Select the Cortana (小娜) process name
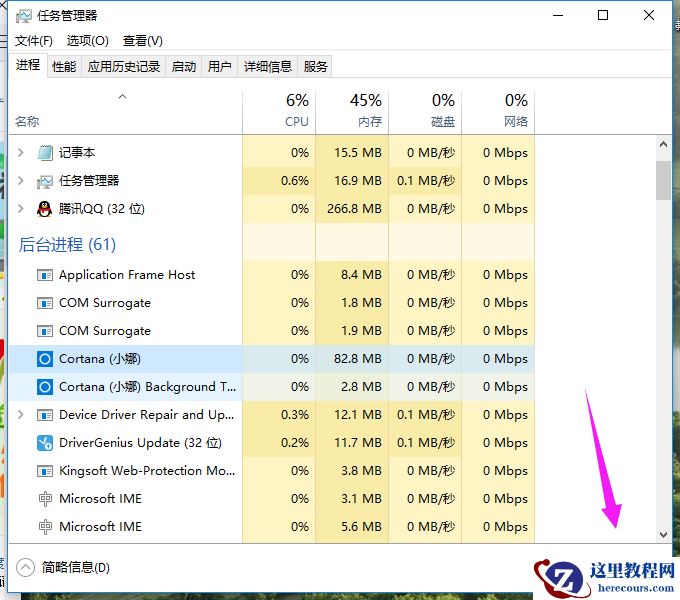 coord(100,359)
